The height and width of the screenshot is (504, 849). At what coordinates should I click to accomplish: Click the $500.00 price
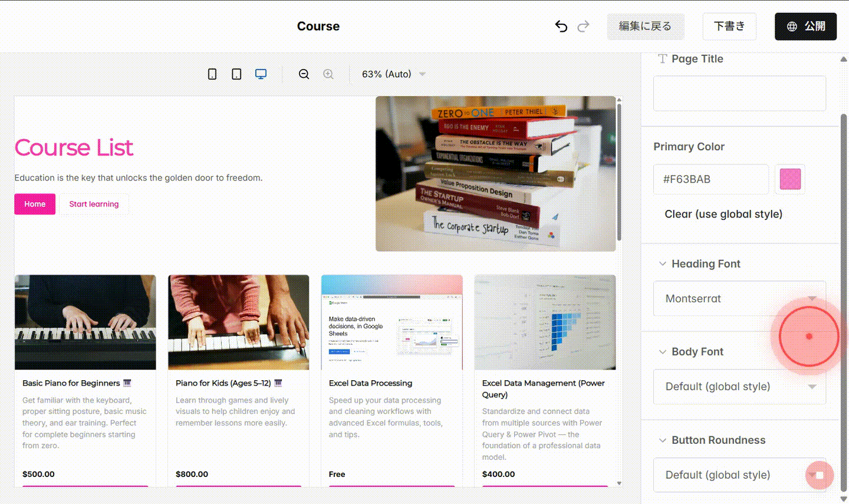[x=38, y=474]
